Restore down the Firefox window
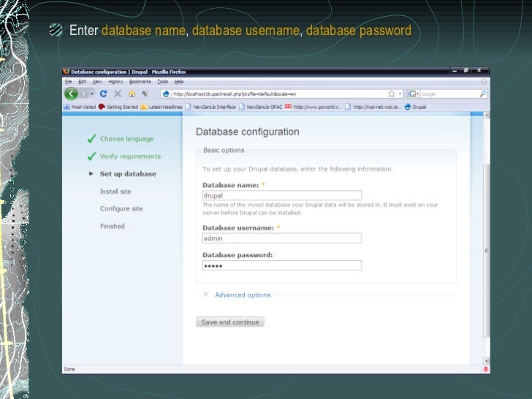 466,70
